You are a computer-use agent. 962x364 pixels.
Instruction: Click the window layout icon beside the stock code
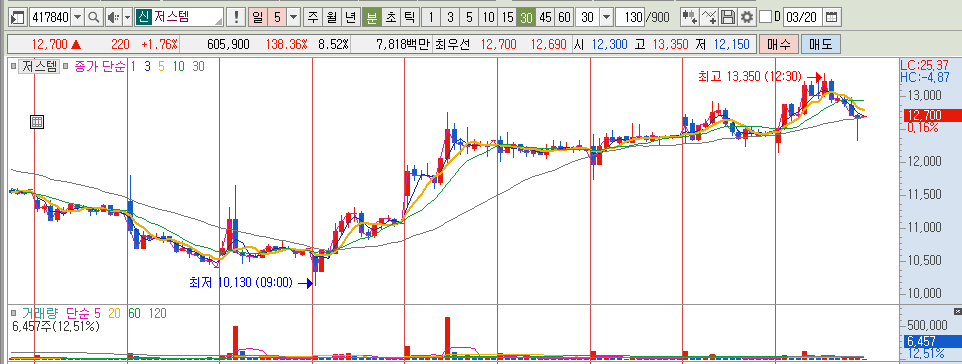click(18, 17)
